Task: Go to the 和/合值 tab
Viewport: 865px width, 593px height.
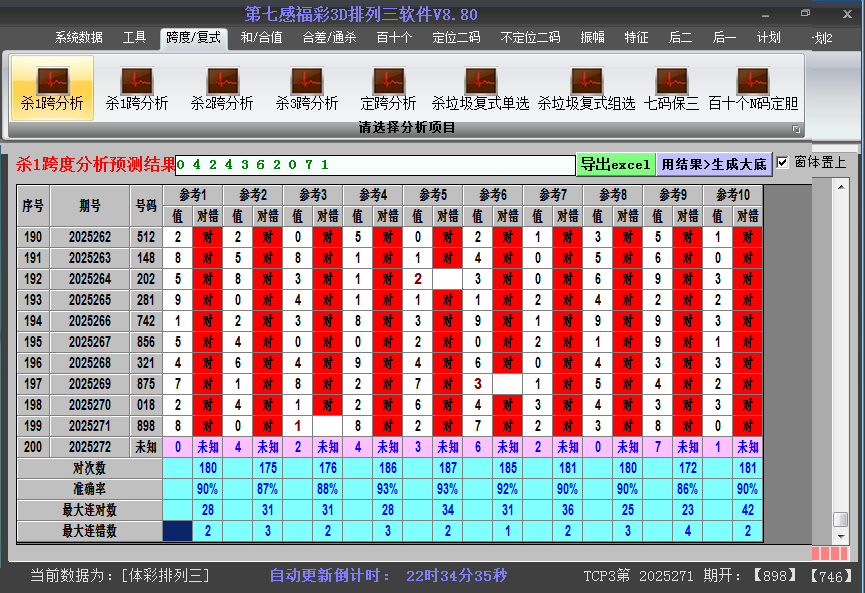Action: 261,38
